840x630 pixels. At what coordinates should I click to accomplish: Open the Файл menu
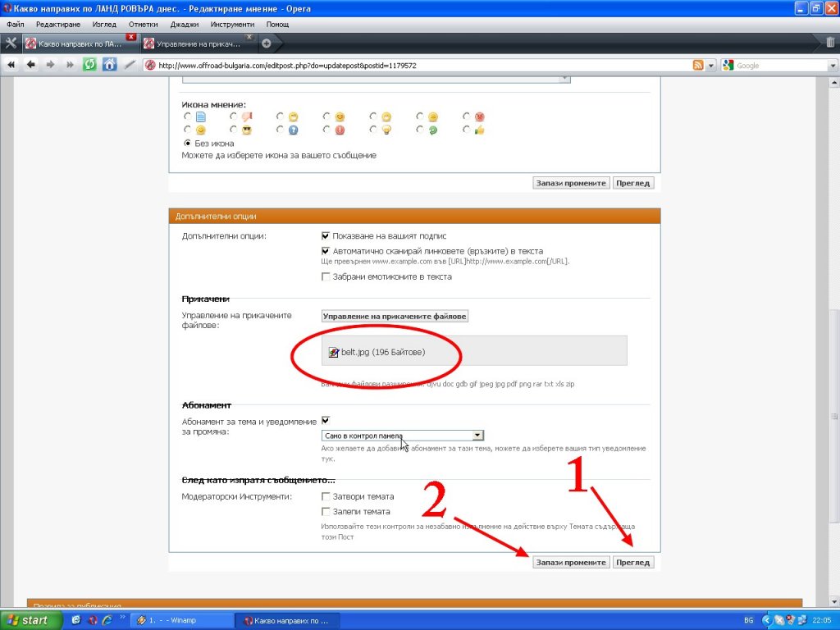tap(16, 24)
